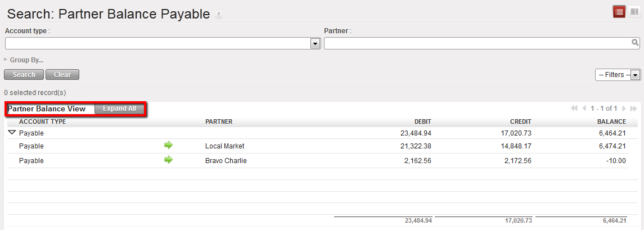644x230 pixels.
Task: Collapse the Payable group row
Action: pos(12,133)
